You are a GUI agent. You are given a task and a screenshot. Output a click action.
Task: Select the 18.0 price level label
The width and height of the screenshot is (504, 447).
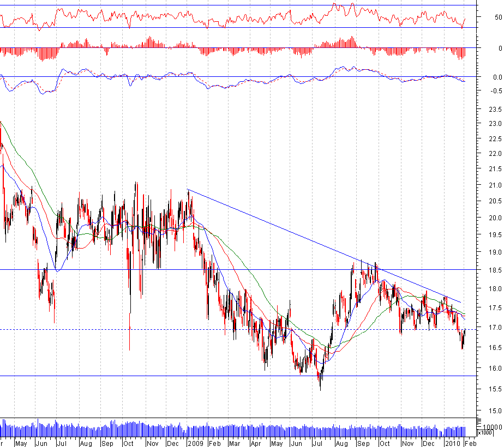coord(495,289)
